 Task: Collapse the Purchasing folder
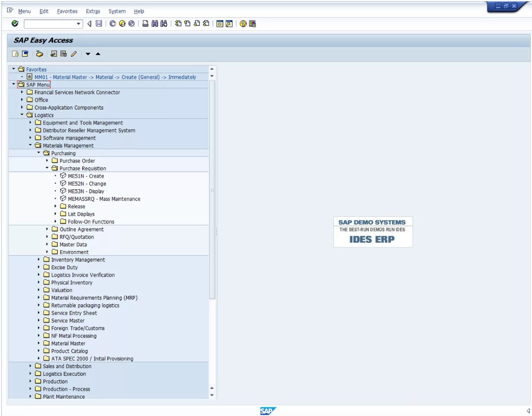coord(39,153)
